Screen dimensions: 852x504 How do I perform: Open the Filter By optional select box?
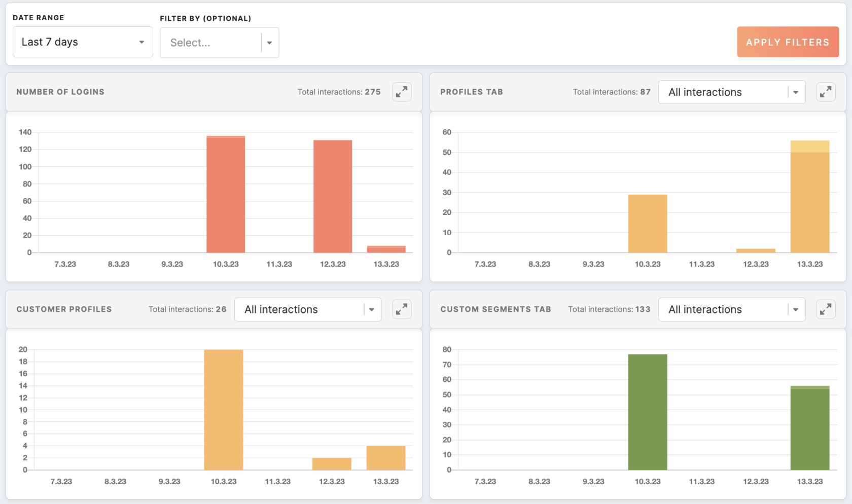(219, 43)
